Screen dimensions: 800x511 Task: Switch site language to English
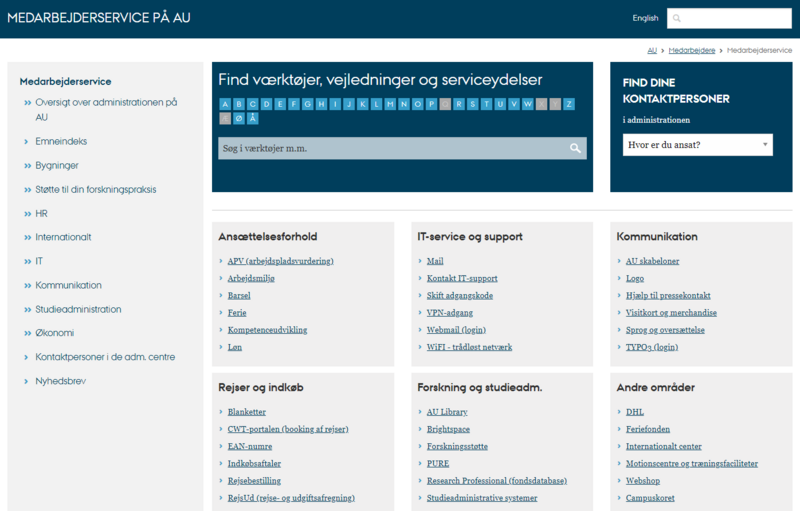click(x=645, y=18)
